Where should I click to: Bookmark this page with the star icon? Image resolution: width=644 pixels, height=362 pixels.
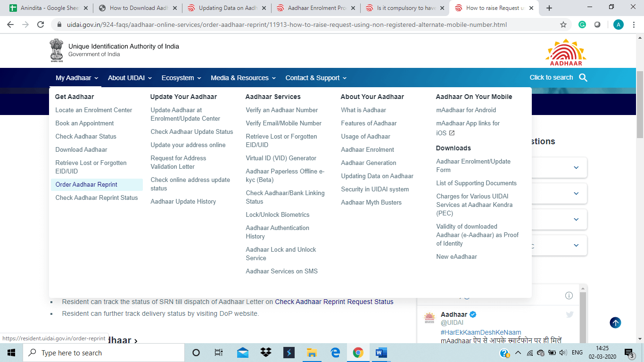point(563,25)
